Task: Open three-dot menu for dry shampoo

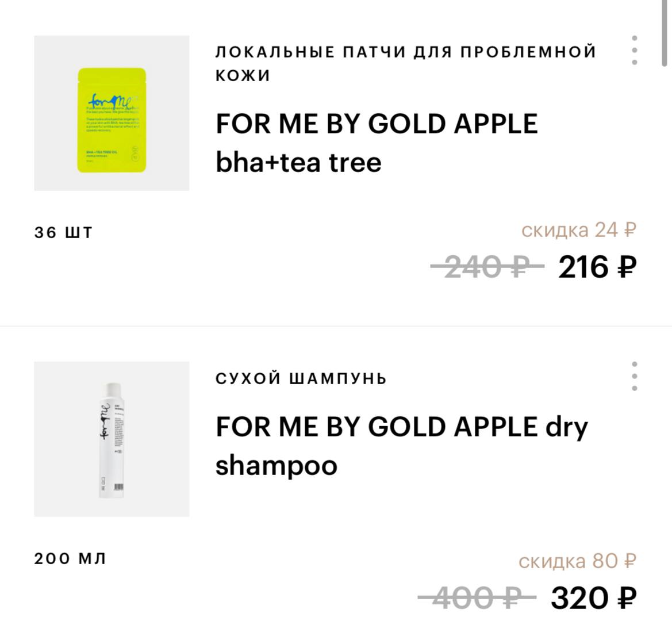Action: click(634, 376)
